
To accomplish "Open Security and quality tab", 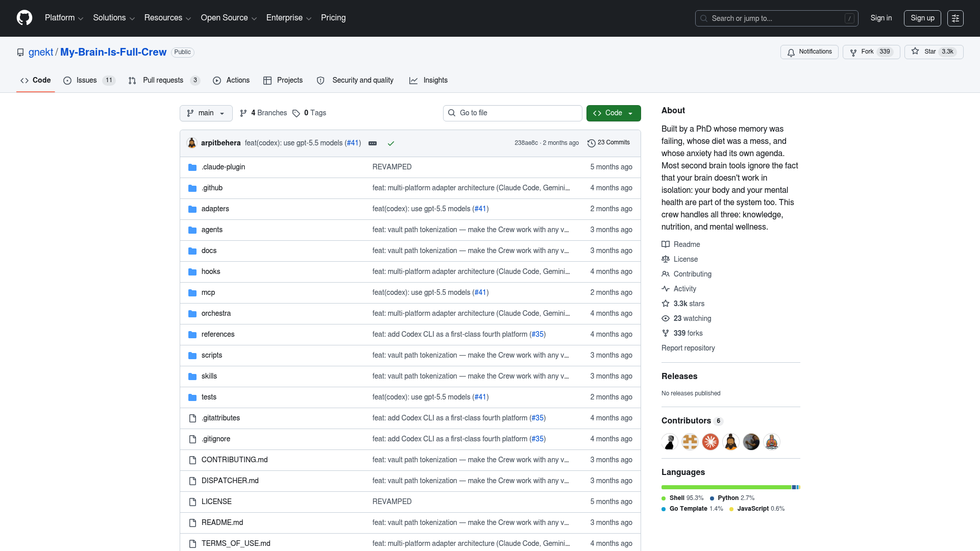I will click(x=355, y=81).
